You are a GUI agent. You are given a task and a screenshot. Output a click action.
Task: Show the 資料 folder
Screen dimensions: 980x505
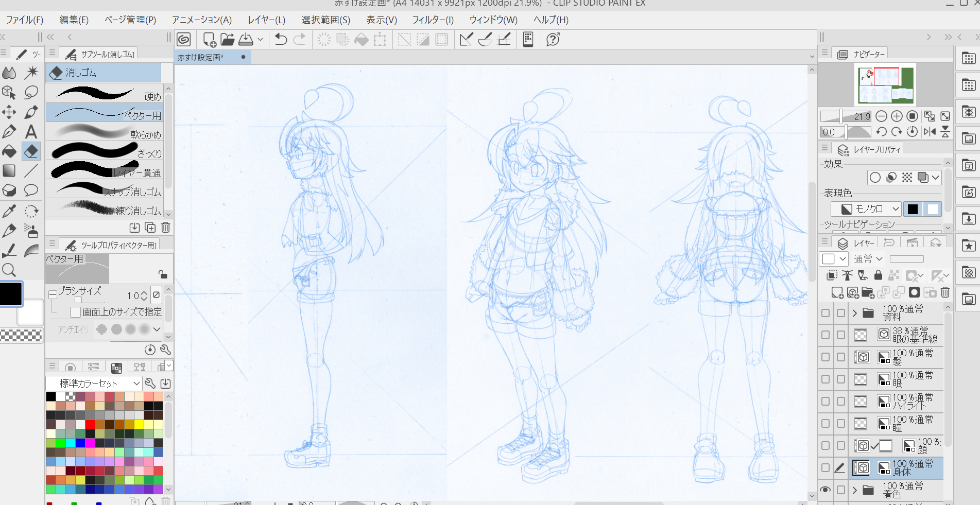(826, 313)
